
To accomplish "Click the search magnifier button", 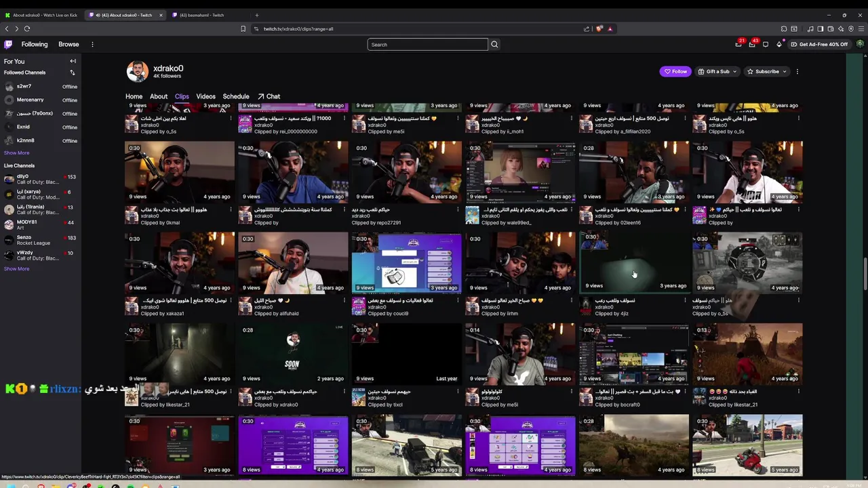I will [494, 45].
